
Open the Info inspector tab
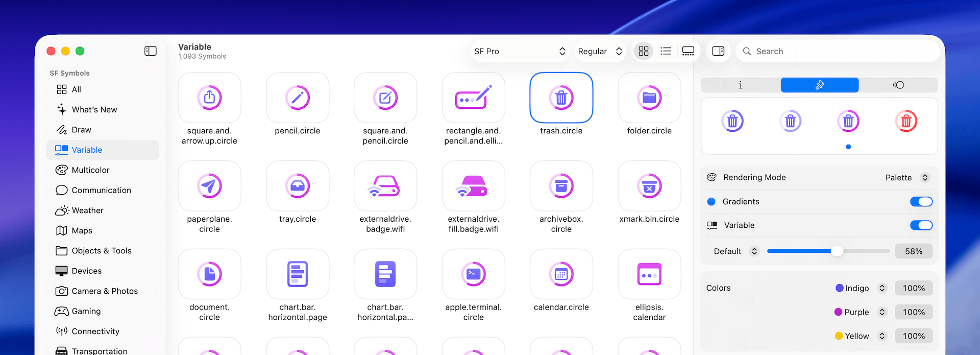point(741,85)
